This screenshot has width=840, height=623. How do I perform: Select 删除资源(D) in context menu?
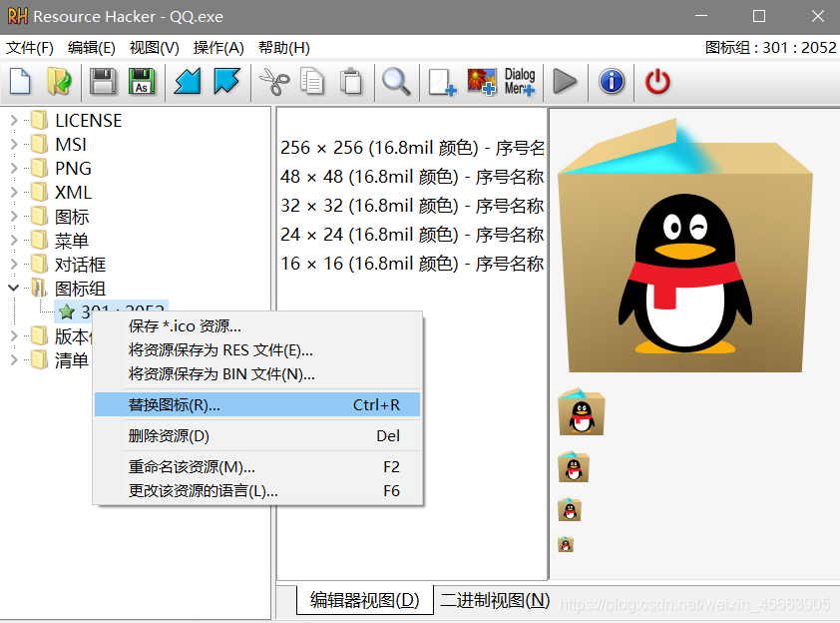(x=257, y=436)
